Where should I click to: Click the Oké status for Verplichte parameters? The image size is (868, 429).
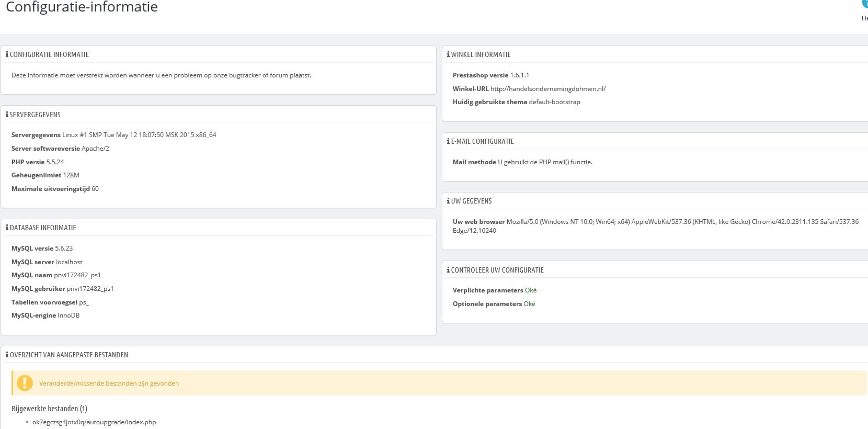(531, 290)
